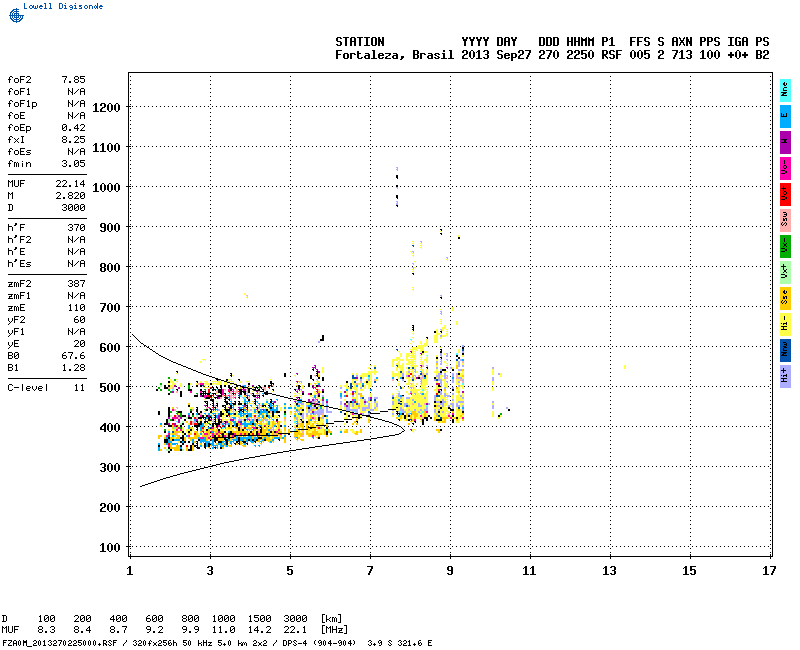
Task: Click the x-axis label 13
Action: (x=609, y=571)
